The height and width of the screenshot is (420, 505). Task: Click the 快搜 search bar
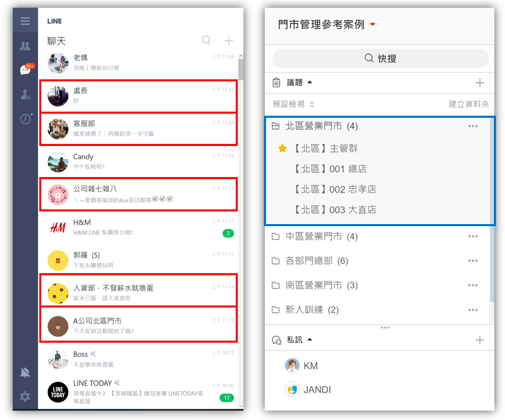[380, 58]
